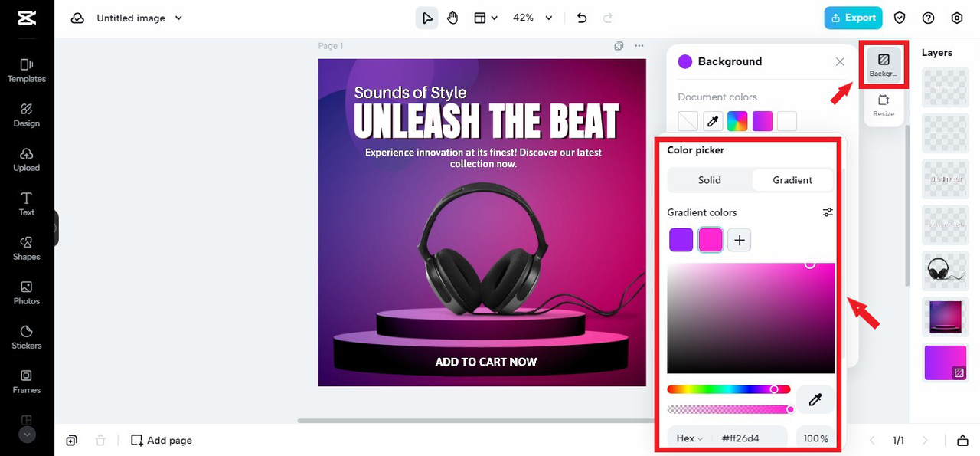Viewport: 980px width, 456px height.
Task: Expand the Untitled image title dropdown
Action: [178, 18]
